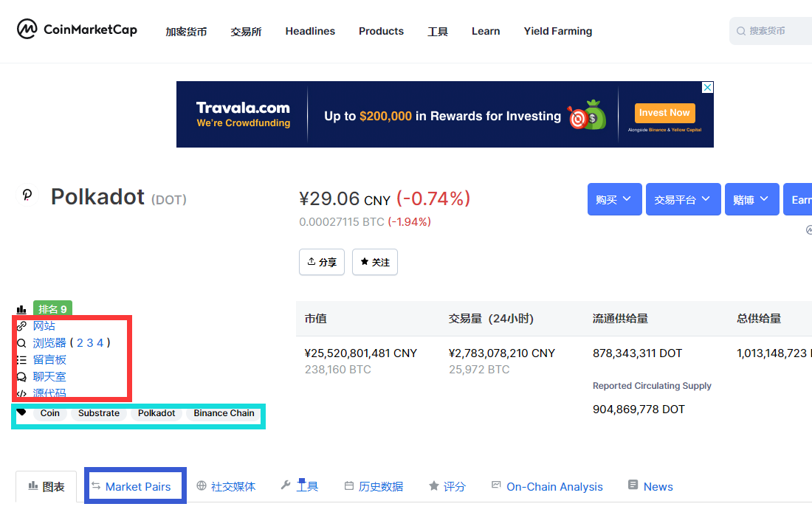812x515 pixels.
Task: Switch to the 社交媒体 tab
Action: click(x=227, y=486)
